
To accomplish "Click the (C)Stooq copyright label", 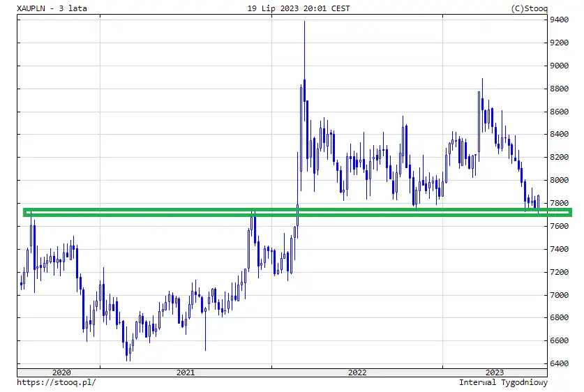I will click(530, 8).
